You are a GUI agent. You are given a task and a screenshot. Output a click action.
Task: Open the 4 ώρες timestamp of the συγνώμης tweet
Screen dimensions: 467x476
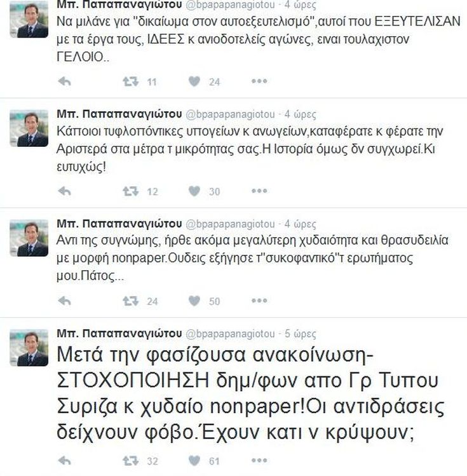click(x=300, y=224)
